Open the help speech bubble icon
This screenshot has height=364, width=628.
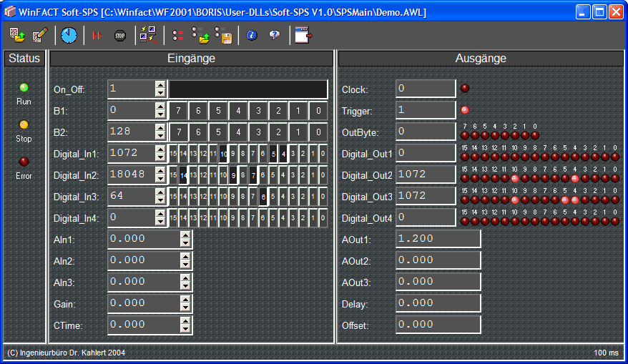275,35
